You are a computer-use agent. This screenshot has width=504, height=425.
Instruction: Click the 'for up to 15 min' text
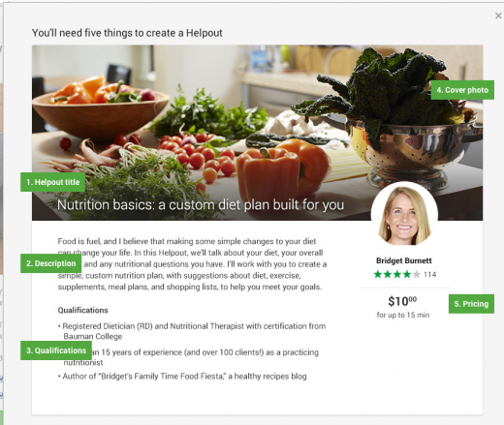pyautogui.click(x=403, y=315)
